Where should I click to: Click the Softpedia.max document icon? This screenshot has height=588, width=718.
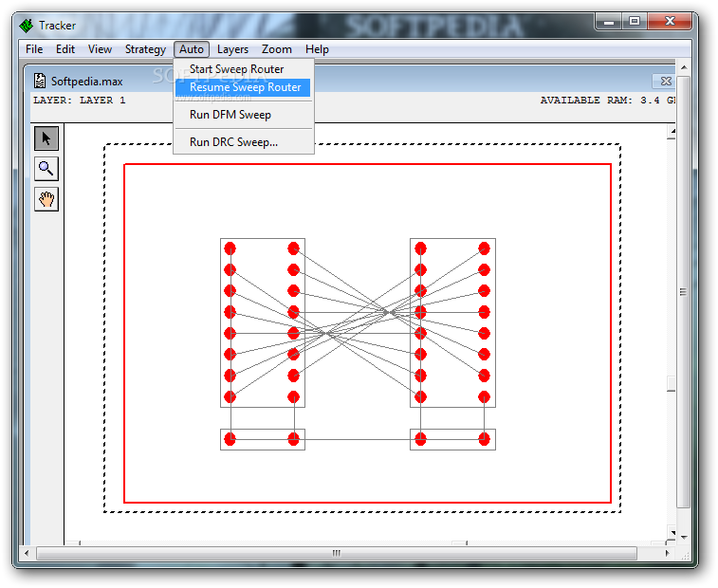click(x=40, y=81)
